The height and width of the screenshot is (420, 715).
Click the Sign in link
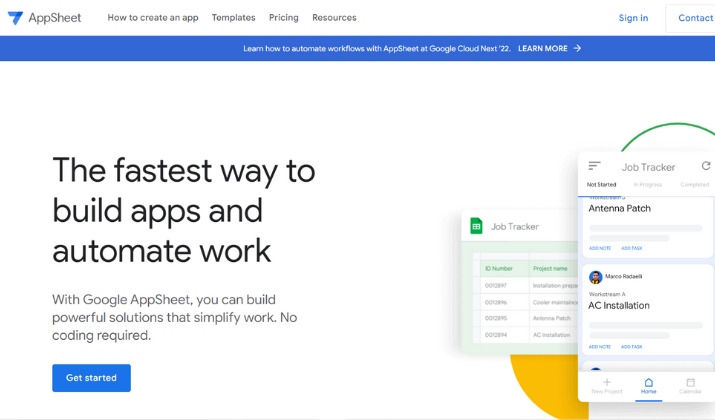633,18
